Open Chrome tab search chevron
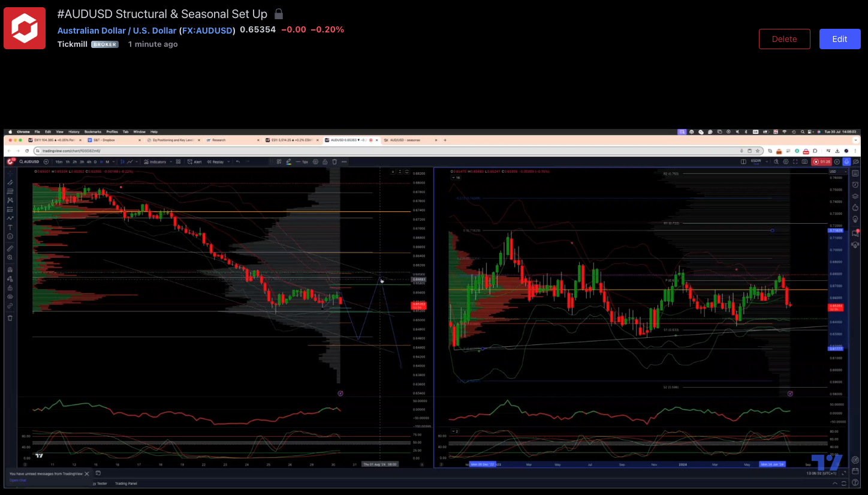Viewport: 868px width, 495px height. pyautogui.click(x=856, y=140)
